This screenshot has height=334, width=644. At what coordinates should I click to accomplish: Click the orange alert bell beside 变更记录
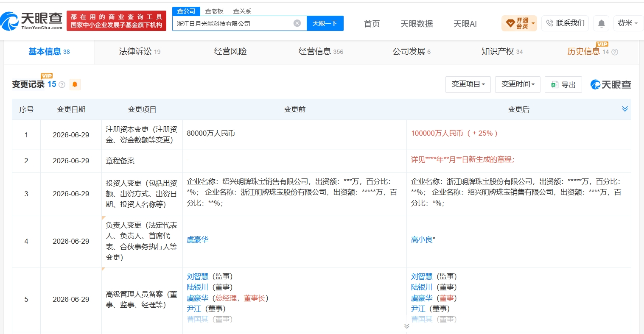75,84
